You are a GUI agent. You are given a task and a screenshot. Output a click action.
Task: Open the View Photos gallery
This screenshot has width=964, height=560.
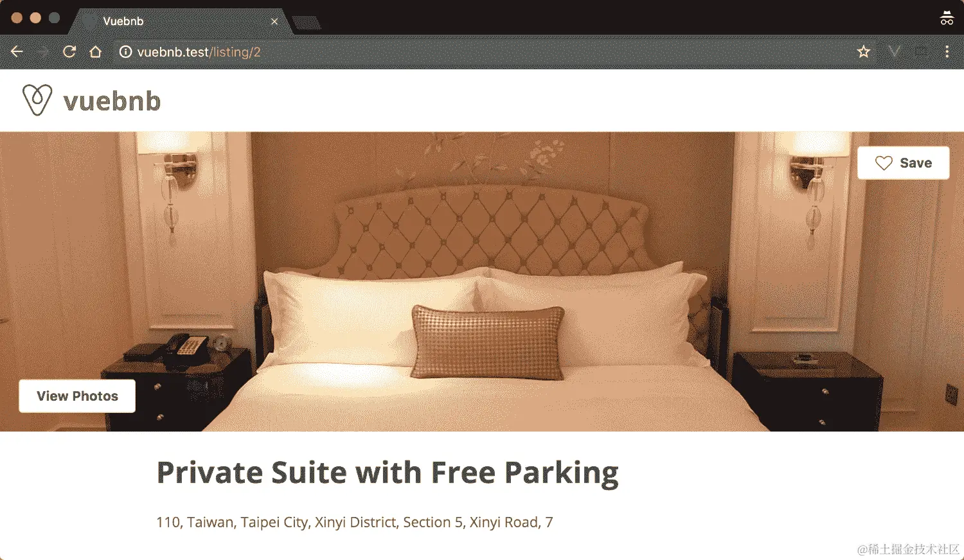77,396
